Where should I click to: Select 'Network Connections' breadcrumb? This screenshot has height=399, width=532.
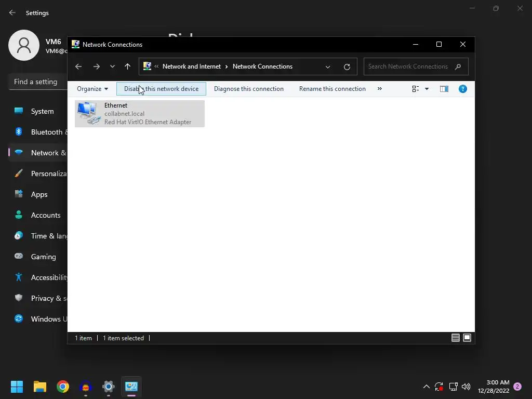[262, 66]
